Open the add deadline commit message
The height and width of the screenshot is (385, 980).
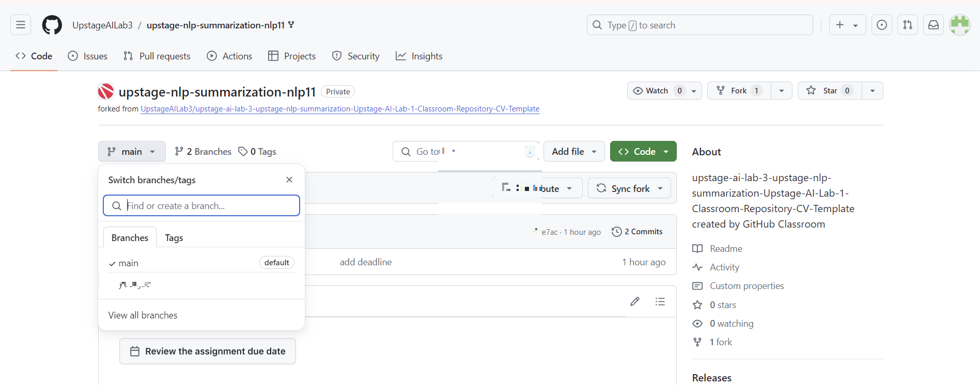(366, 262)
